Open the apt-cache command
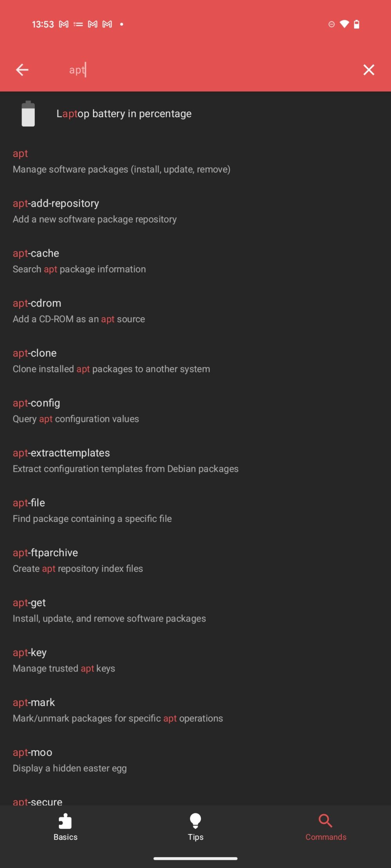 point(79,261)
